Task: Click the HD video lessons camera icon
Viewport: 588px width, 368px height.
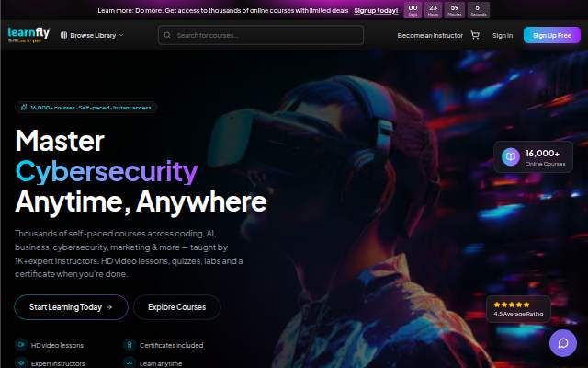Action: (21, 344)
